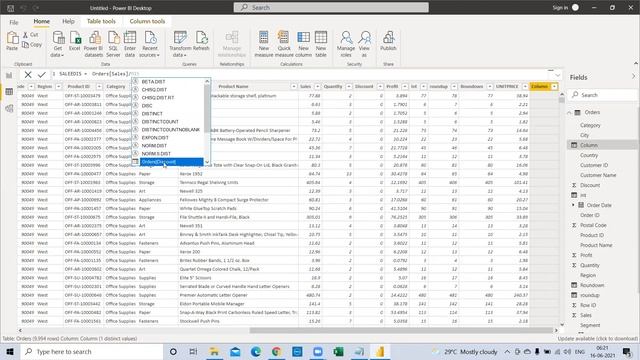Open Recent sources
This screenshot has height=360, width=640.
(x=149, y=44)
